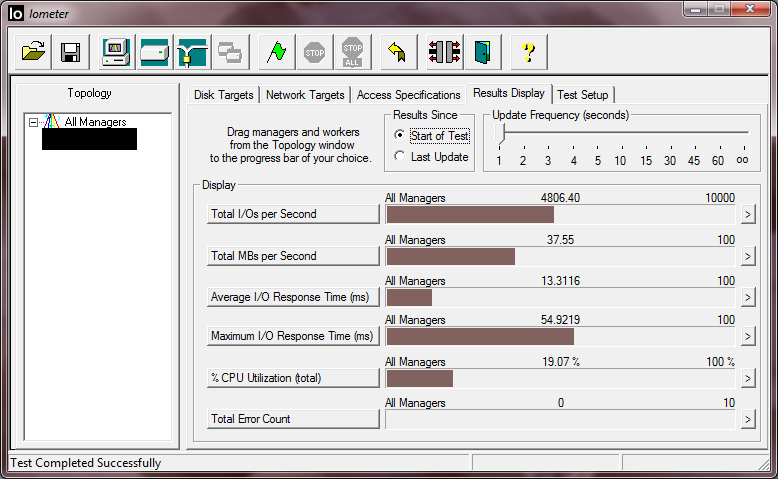778x479 pixels.
Task: Select Last Update radio button
Action: [399, 156]
